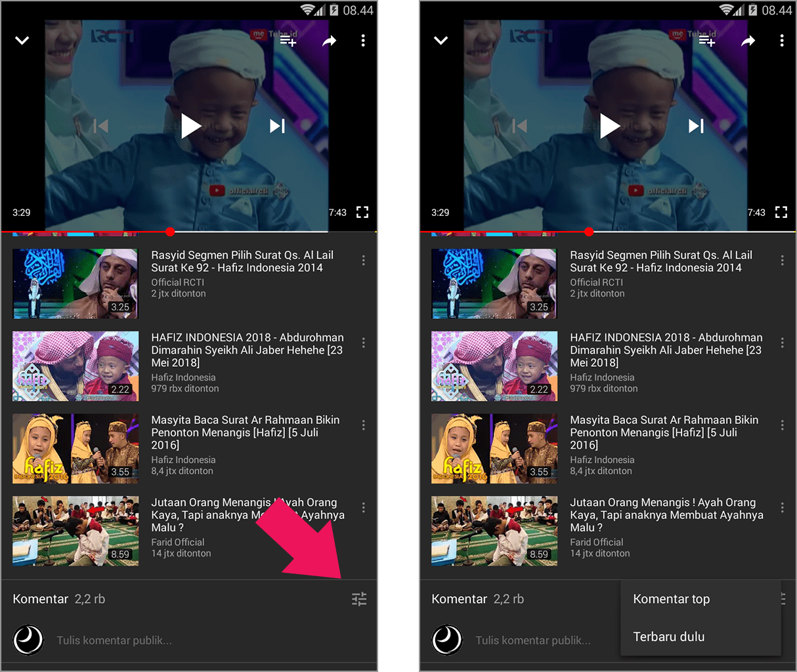Viewport: 797px width, 672px height.
Task: Skip to next video in left screenshot
Action: pos(278,126)
